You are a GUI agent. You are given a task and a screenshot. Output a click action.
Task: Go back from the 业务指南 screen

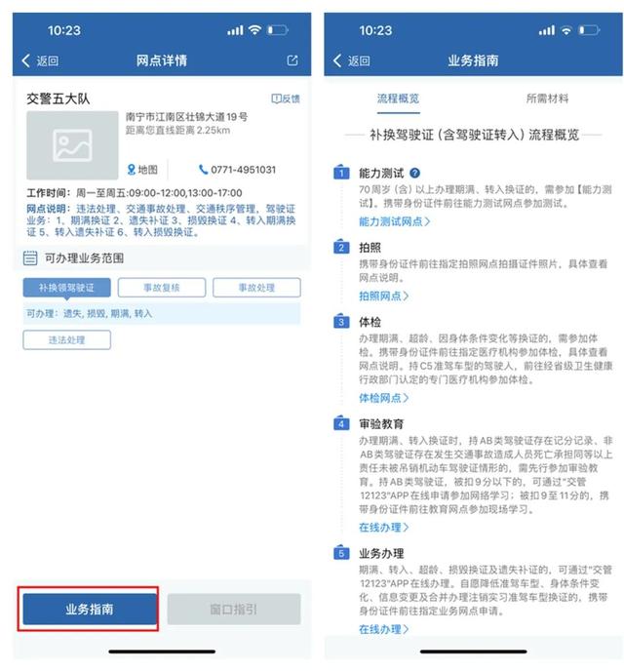coord(351,60)
